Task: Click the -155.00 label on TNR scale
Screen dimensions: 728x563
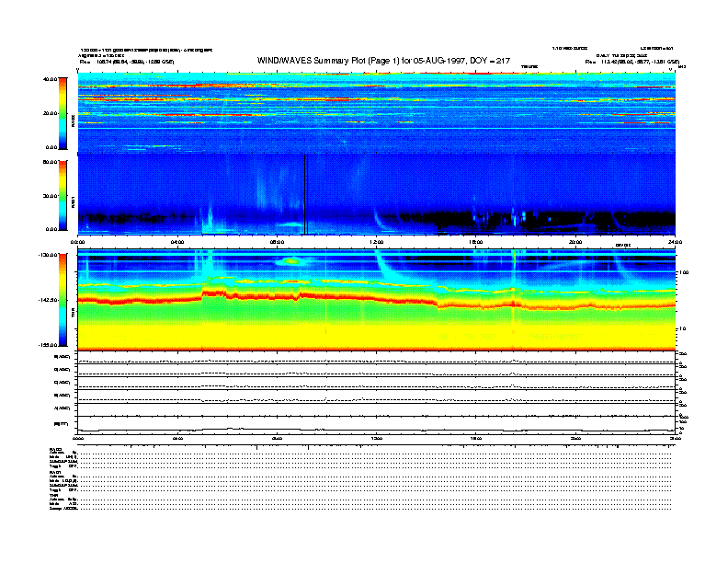Action: tap(48, 345)
